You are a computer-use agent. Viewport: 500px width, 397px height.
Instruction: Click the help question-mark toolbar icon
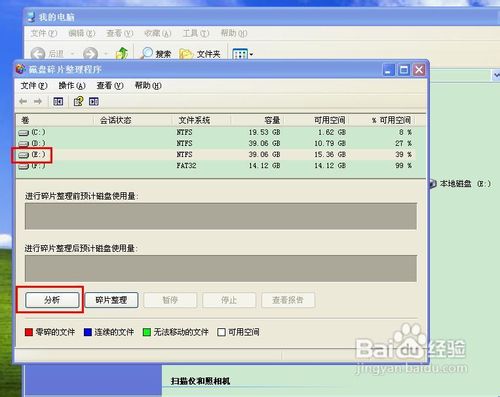[78, 101]
